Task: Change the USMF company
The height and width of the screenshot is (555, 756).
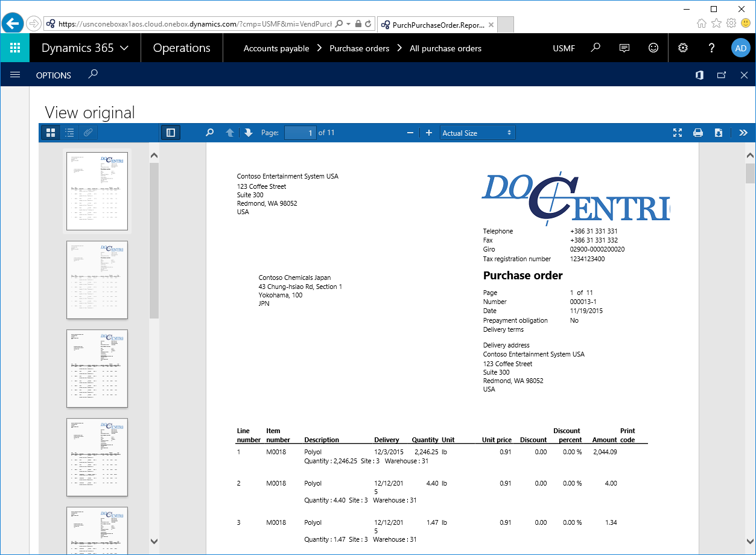Action: pyautogui.click(x=564, y=48)
